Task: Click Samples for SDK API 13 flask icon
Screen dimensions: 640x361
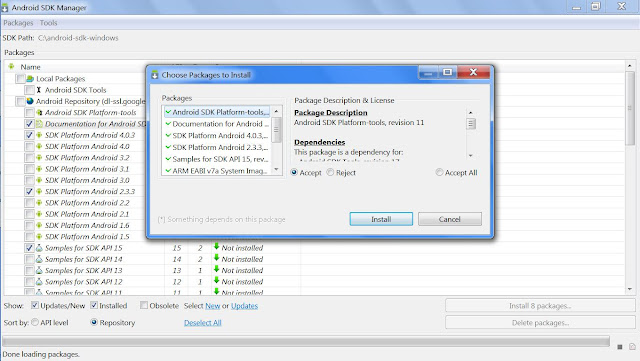Action: [39, 270]
